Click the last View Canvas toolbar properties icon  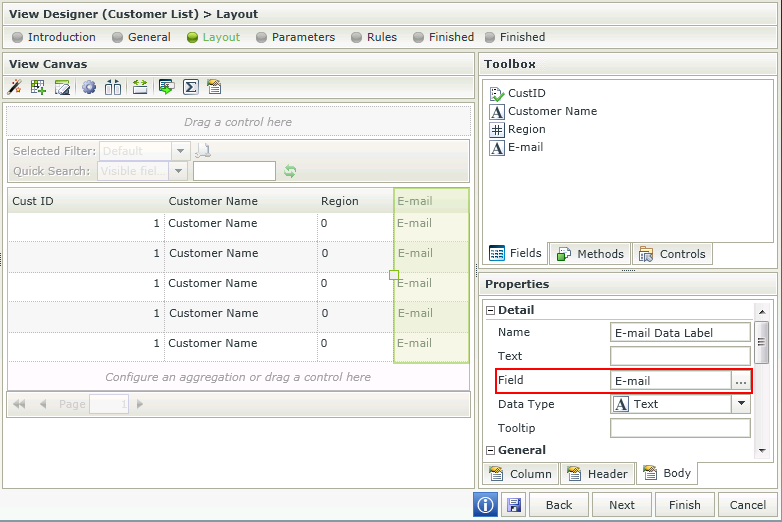(214, 87)
